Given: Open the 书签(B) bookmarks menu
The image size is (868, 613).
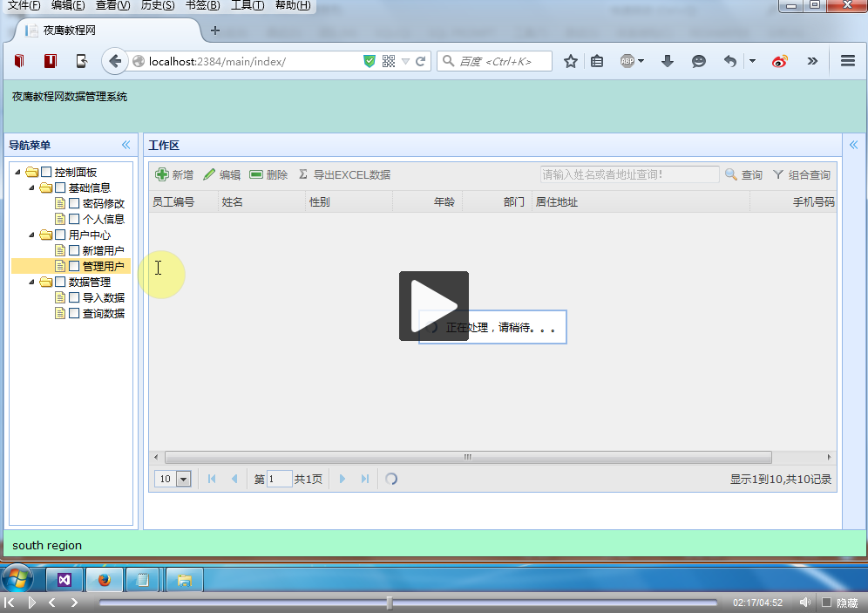Looking at the screenshot, I should (x=202, y=5).
